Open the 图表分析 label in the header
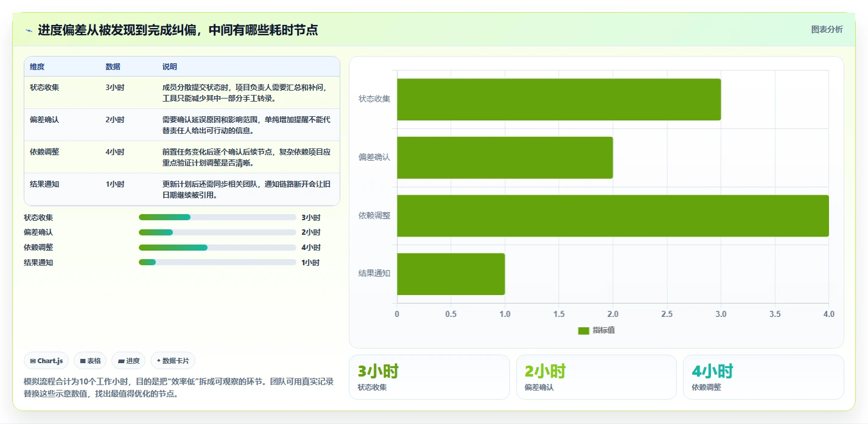 827,29
